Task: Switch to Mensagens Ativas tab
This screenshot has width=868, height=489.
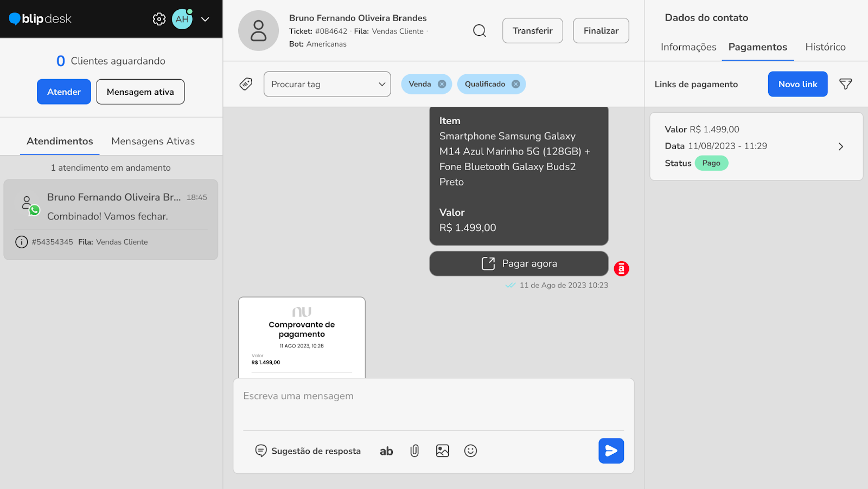Action: pos(153,141)
